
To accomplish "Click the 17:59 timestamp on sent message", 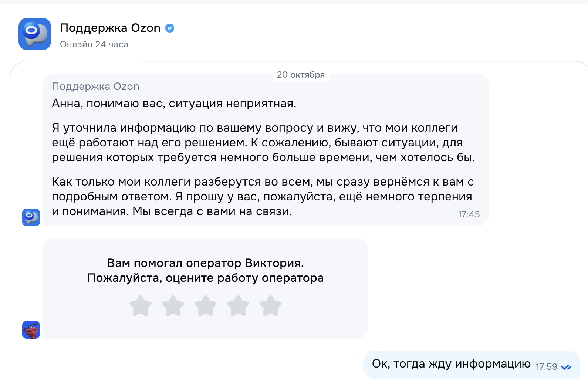I will (546, 367).
